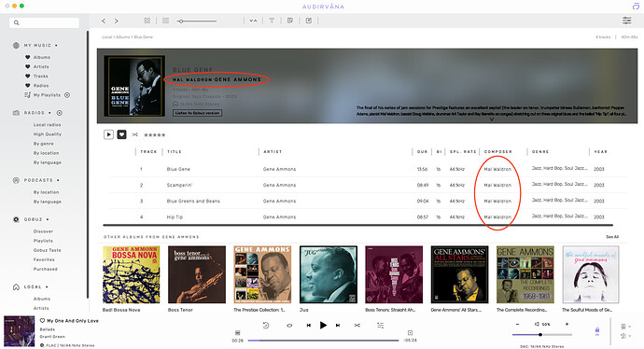The height and width of the screenshot is (349, 644).
Task: Select track Blue Gene
Action: (x=178, y=169)
